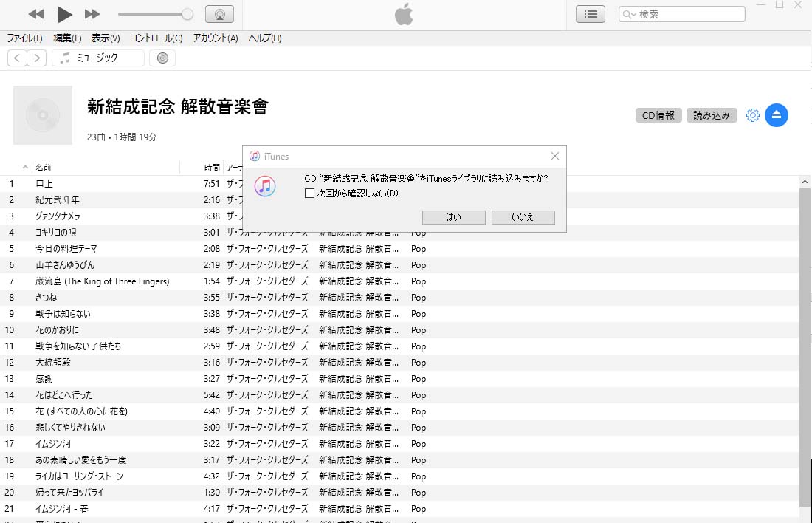Image resolution: width=812 pixels, height=523 pixels.
Task: Skip to the next track
Action: (92, 14)
